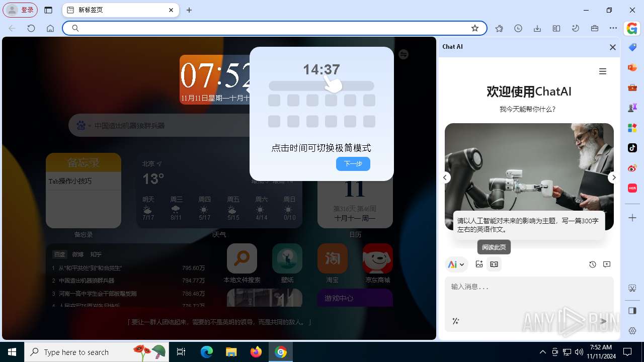Select the 百度 hot list tab
This screenshot has height=362, width=644.
click(x=60, y=254)
